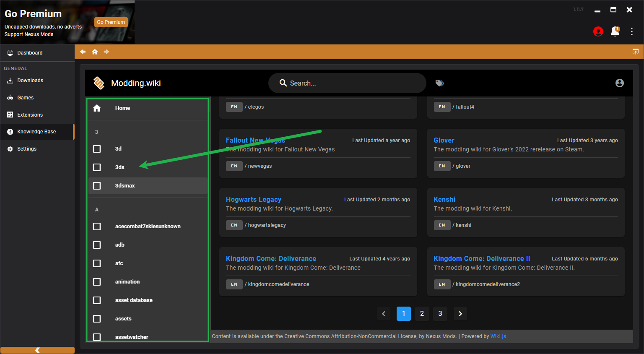Click the browser back arrow icon
This screenshot has height=354, width=644.
pyautogui.click(x=83, y=52)
